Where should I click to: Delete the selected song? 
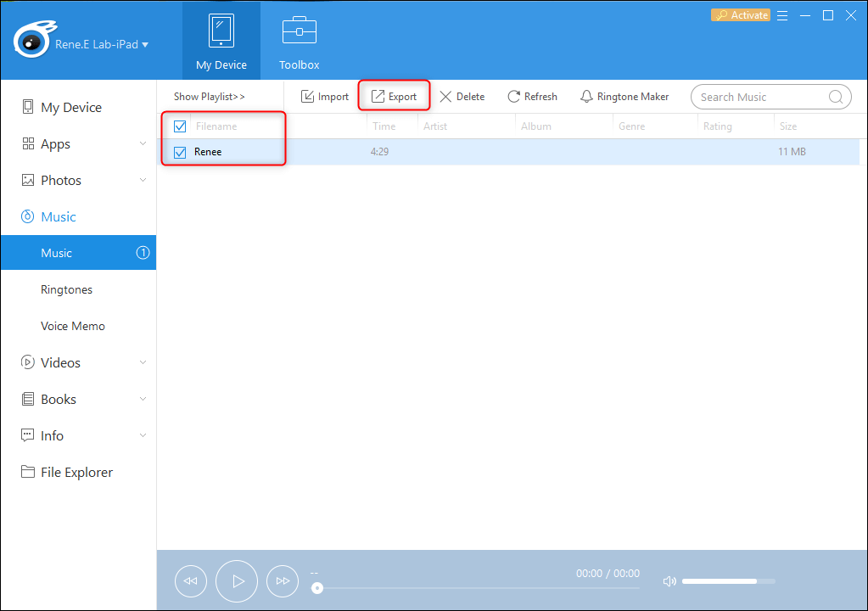tap(462, 97)
